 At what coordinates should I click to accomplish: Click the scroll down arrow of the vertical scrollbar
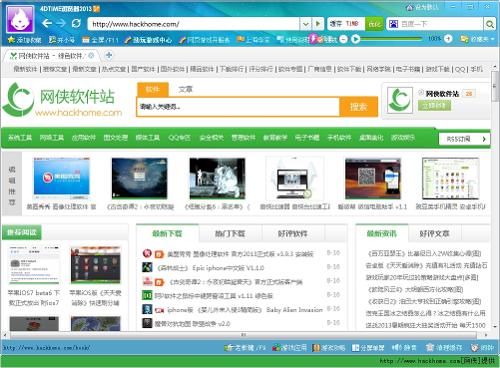coord(495,327)
